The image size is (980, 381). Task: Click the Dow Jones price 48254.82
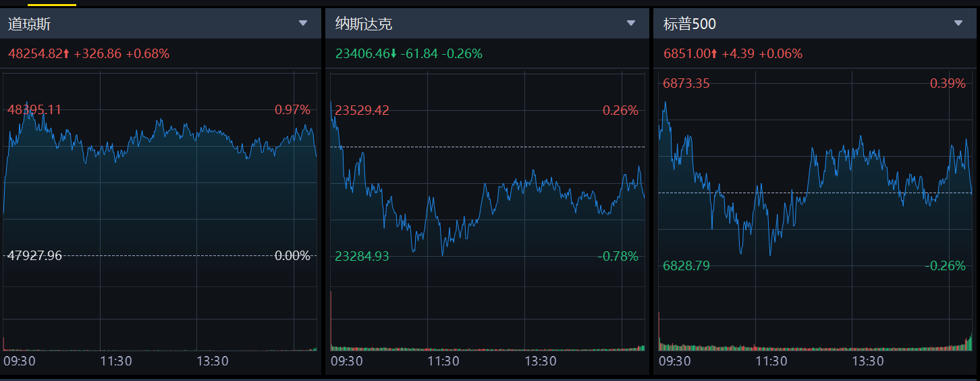click(x=35, y=54)
